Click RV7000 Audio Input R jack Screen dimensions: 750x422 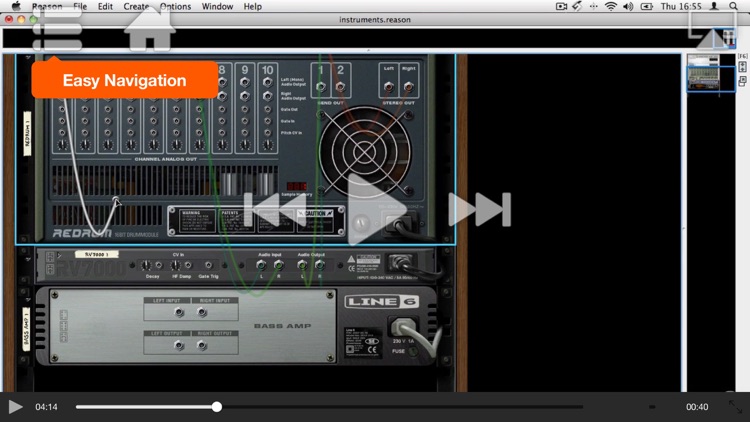tap(279, 265)
